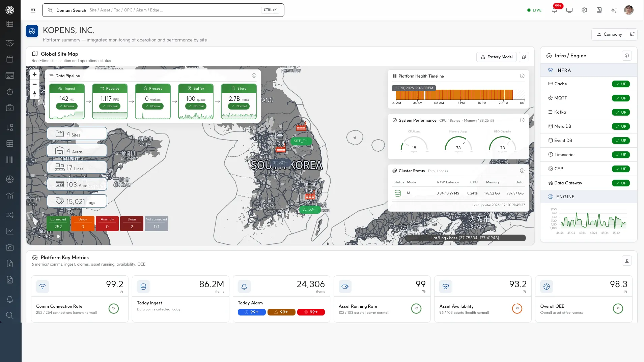The image size is (644, 362).
Task: Open the user profile avatar
Action: [629, 10]
